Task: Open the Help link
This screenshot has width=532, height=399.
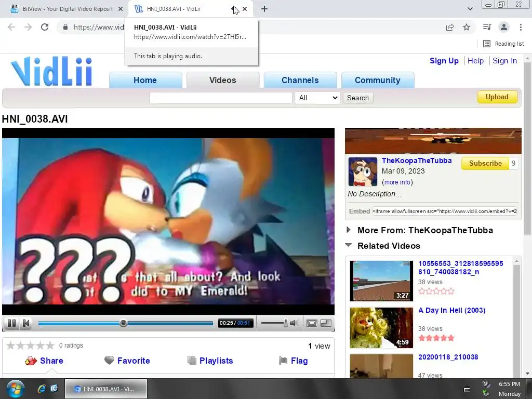Action: click(475, 61)
